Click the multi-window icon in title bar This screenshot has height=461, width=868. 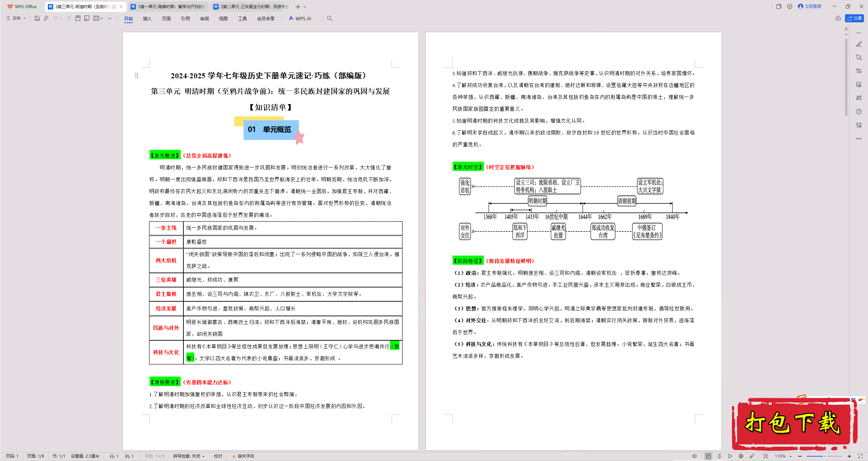tap(779, 6)
